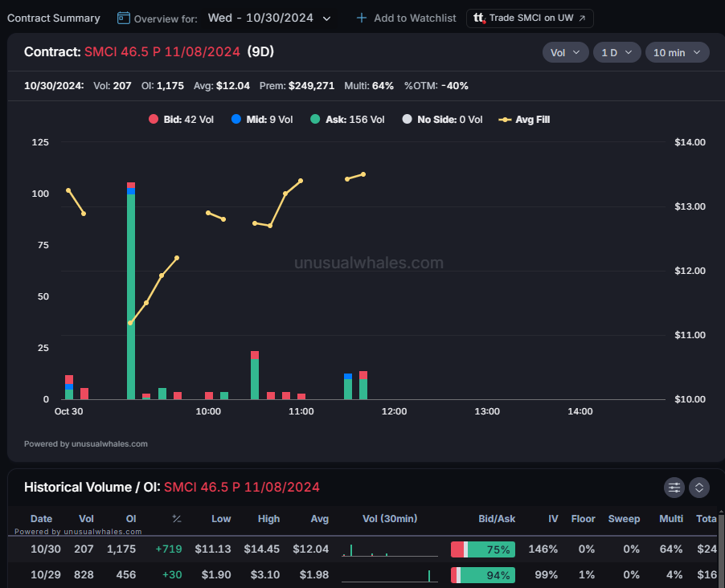Sort table by Bid/Ask column header
This screenshot has width=725, height=588.
pyautogui.click(x=497, y=519)
